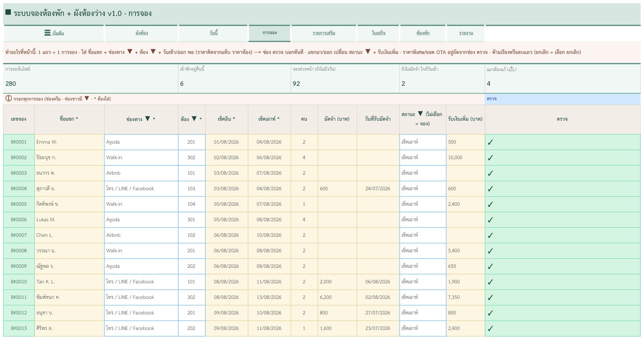The height and width of the screenshot is (340, 644).
Task: Click the checkmark in row BK0001
Action: click(x=490, y=142)
